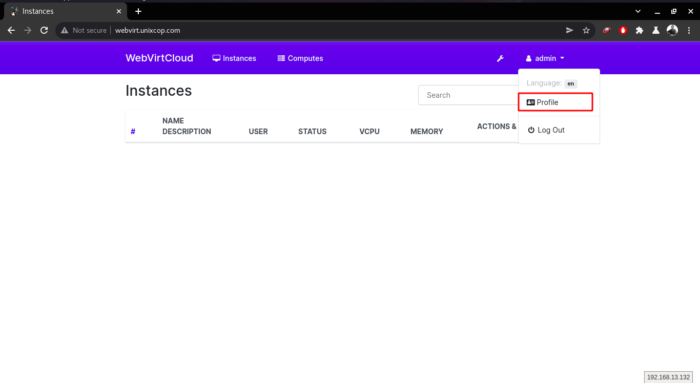Screen dimensions: 700x383
Task: Click the send/share page icon
Action: pyautogui.click(x=569, y=30)
